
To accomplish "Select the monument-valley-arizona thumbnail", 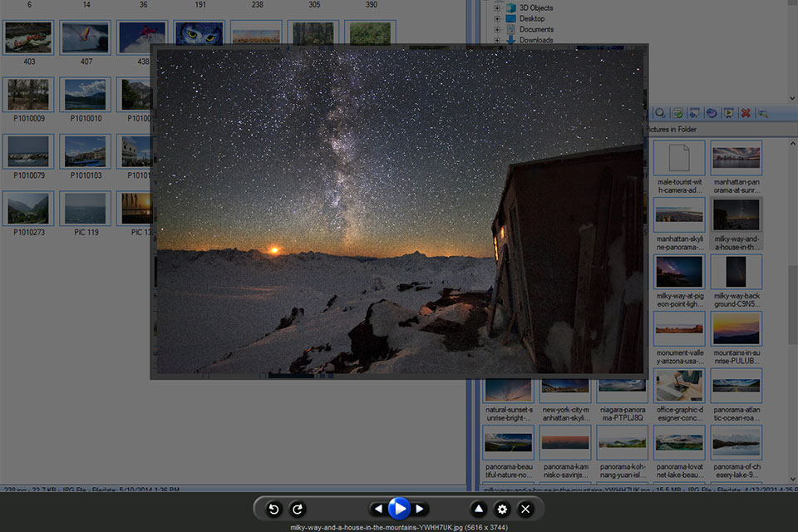I will click(x=679, y=328).
